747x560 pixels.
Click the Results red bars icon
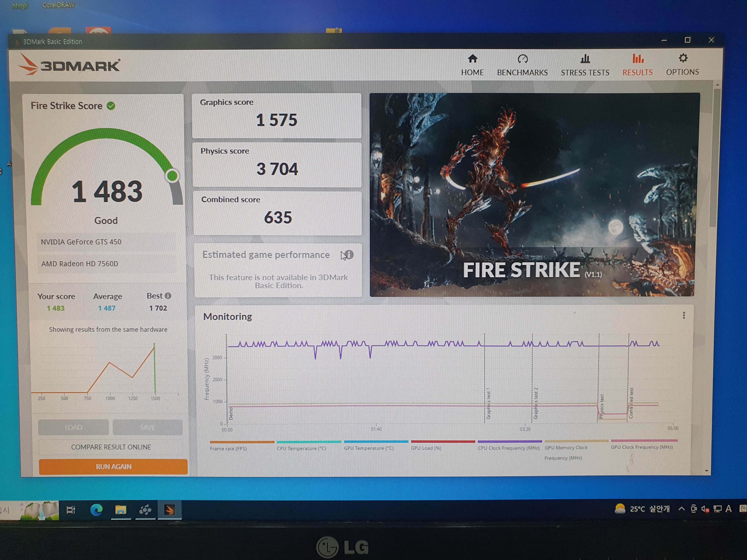(x=638, y=59)
